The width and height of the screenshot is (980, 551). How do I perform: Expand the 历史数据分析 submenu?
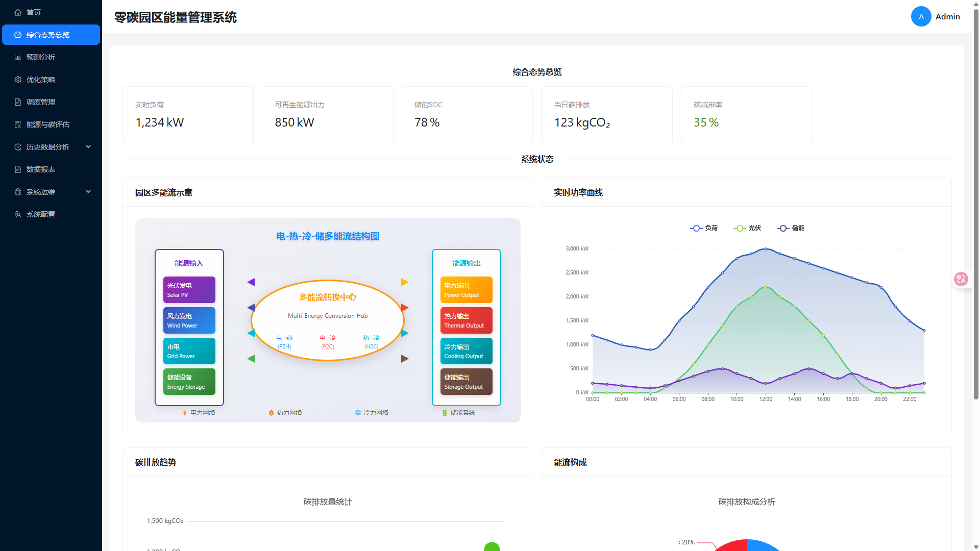click(47, 147)
